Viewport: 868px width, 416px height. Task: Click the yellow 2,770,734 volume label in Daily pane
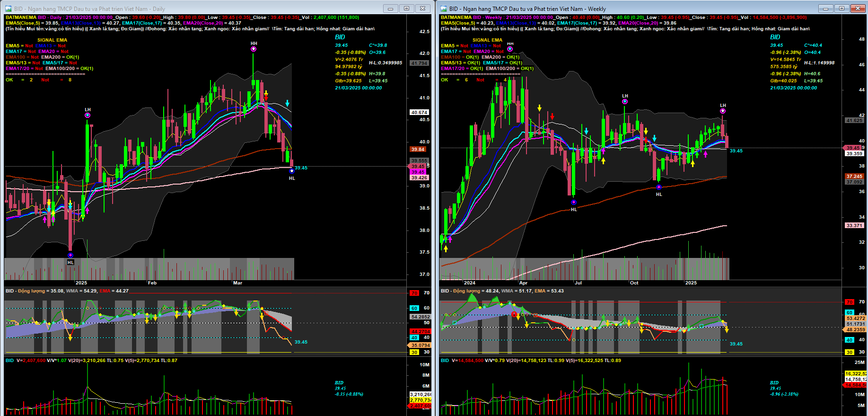coord(421,400)
